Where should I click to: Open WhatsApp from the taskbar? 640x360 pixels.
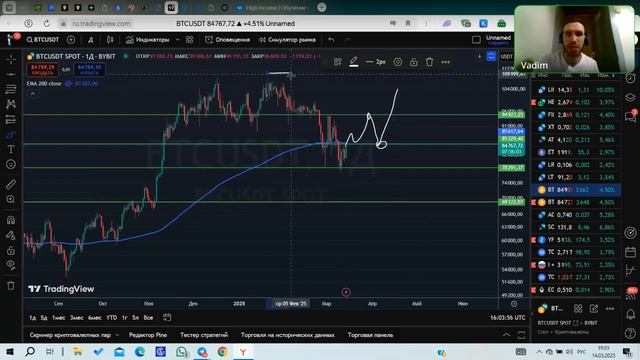click(x=182, y=351)
